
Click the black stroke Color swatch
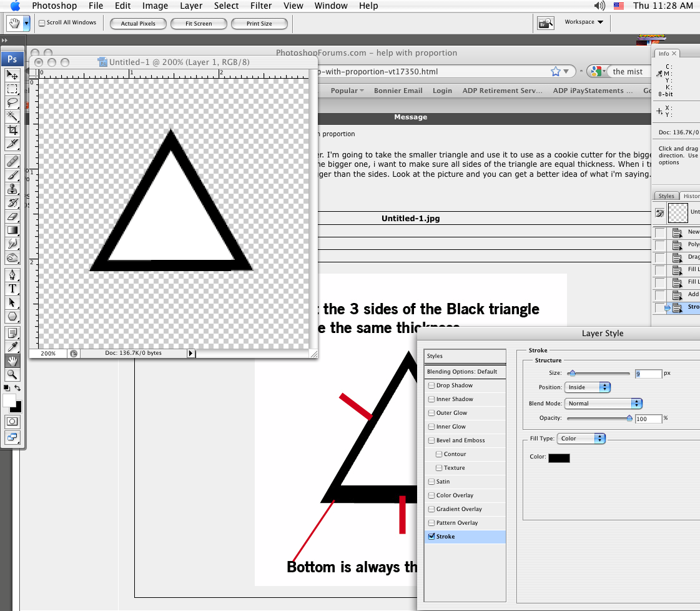[x=559, y=458]
